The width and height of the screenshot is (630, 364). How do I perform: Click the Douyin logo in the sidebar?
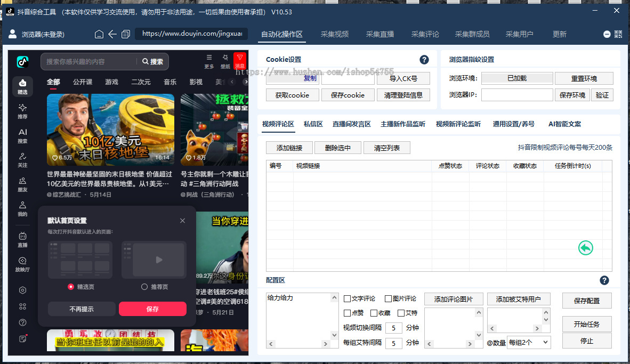point(22,62)
